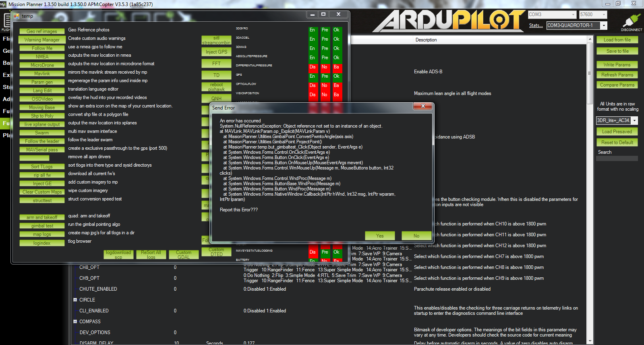Viewport: 644px width, 345px height.
Task: Click the Save to file button
Action: click(x=617, y=51)
